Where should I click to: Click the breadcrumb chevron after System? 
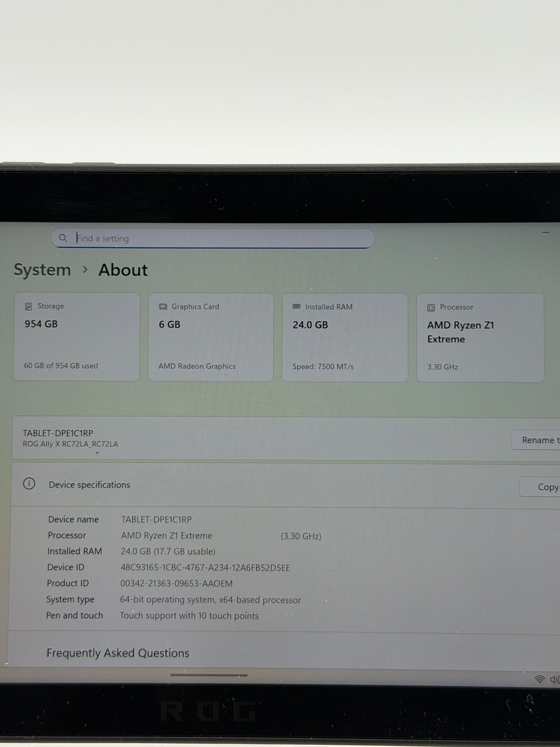pyautogui.click(x=85, y=269)
